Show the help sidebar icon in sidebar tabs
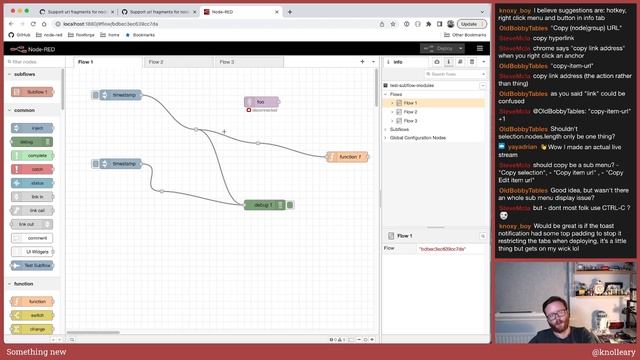The width and height of the screenshot is (640, 360). point(460,62)
